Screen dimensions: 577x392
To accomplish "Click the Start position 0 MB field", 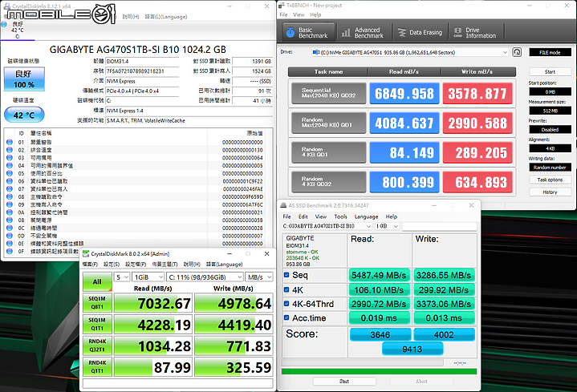I will [550, 91].
